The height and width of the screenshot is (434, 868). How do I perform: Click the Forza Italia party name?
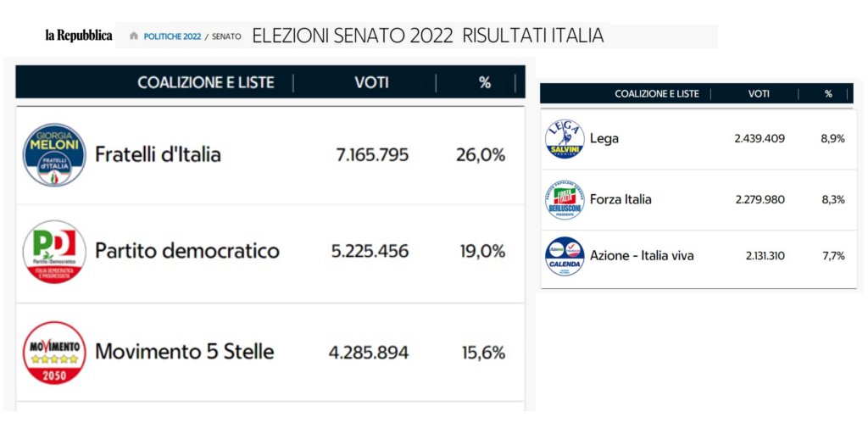click(x=620, y=199)
